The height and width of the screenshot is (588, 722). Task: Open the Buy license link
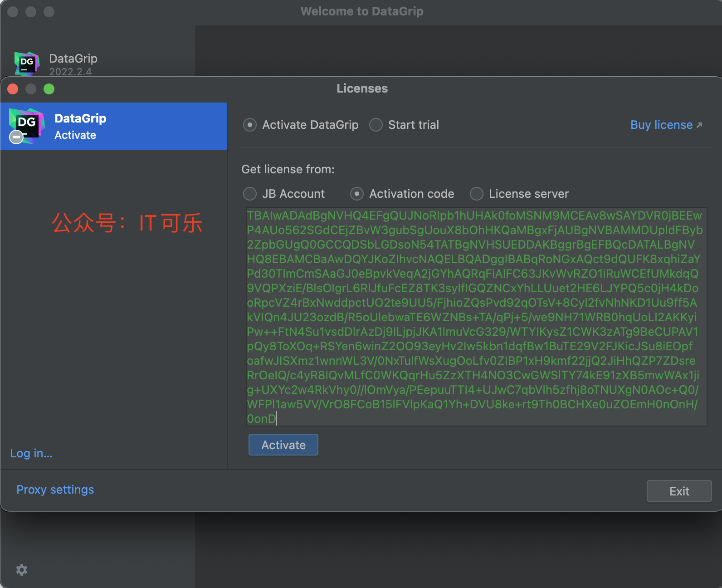click(662, 125)
